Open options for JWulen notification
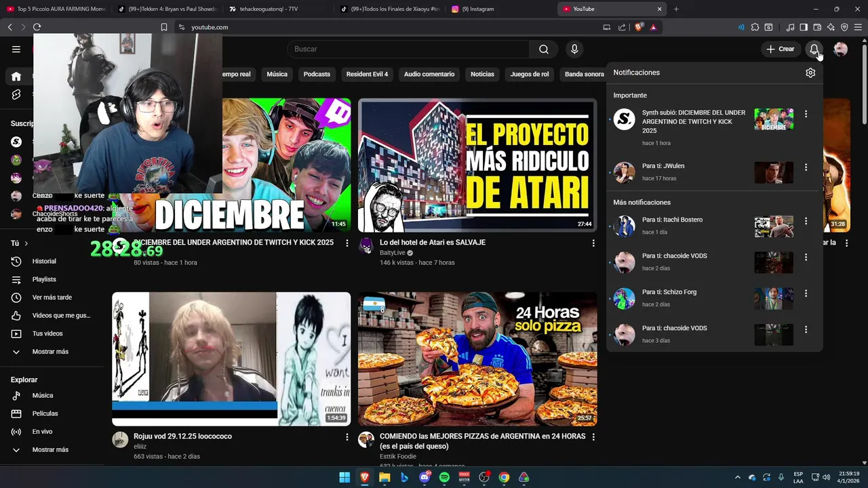Screen dimensions: 868x488 coord(806,167)
